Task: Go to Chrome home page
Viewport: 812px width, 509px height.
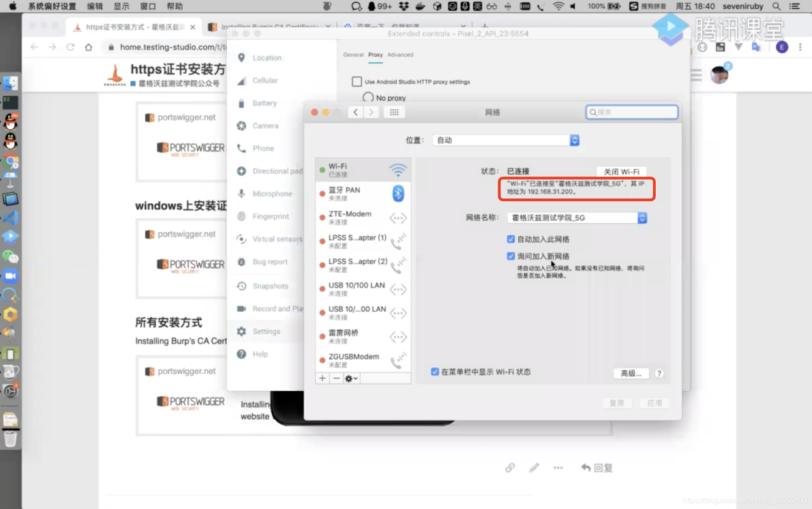Action: coord(88,47)
